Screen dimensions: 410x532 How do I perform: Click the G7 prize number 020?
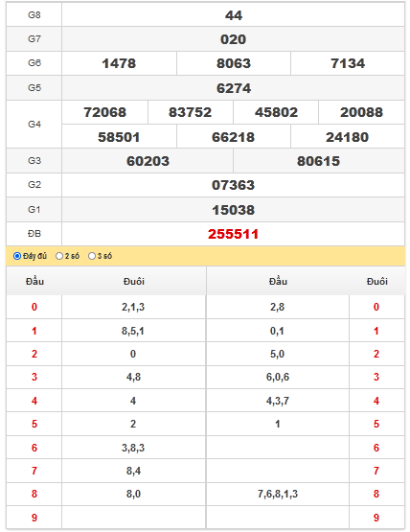click(234, 39)
